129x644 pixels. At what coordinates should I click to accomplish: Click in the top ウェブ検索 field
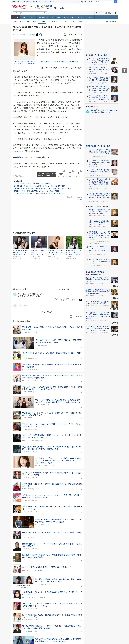point(103,2)
